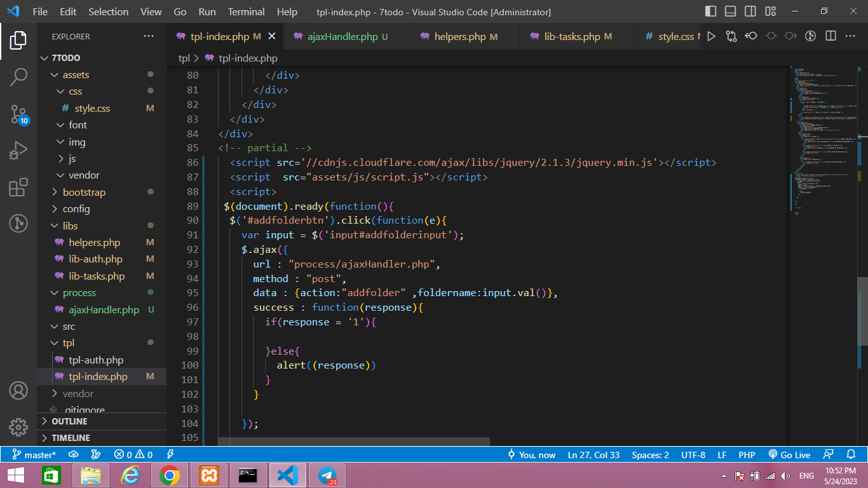Switch to the helpers.php tab

466,37
